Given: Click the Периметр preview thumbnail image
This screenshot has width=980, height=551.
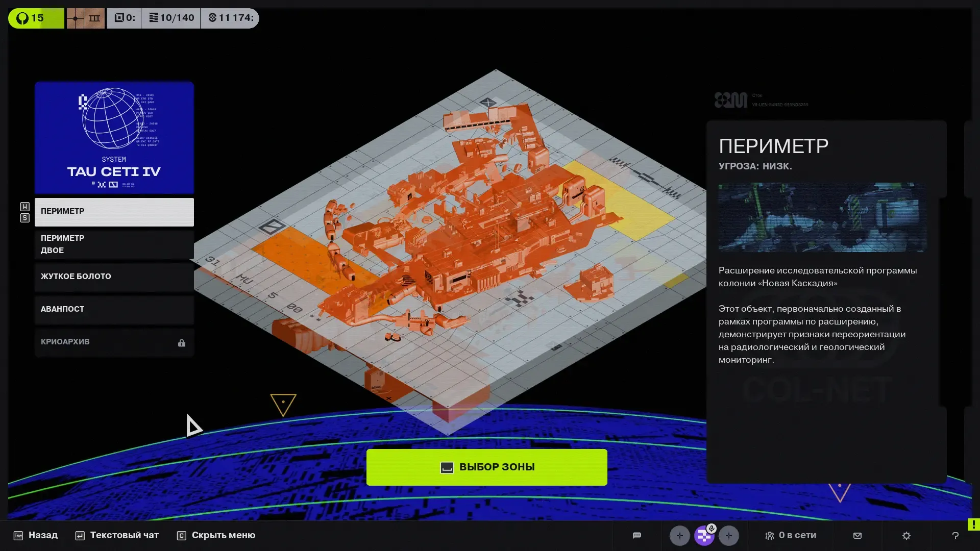Looking at the screenshot, I should (822, 217).
